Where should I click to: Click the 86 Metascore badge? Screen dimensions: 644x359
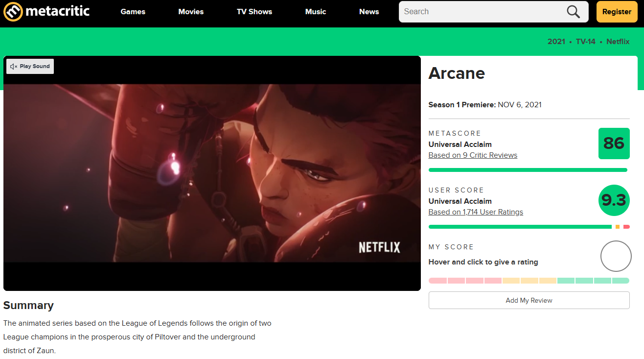point(614,144)
